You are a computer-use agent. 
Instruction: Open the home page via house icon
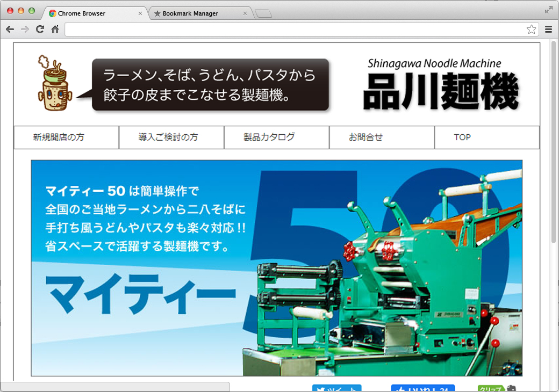pyautogui.click(x=55, y=29)
